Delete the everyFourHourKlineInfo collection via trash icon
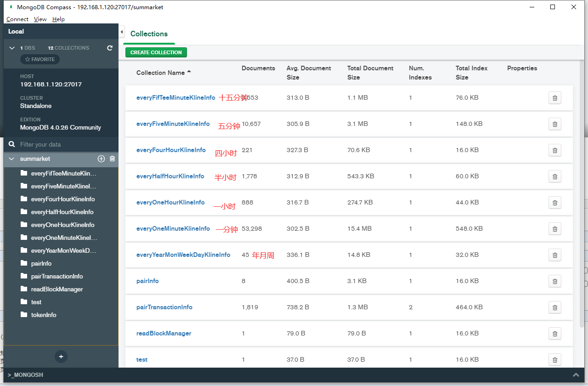 [555, 150]
